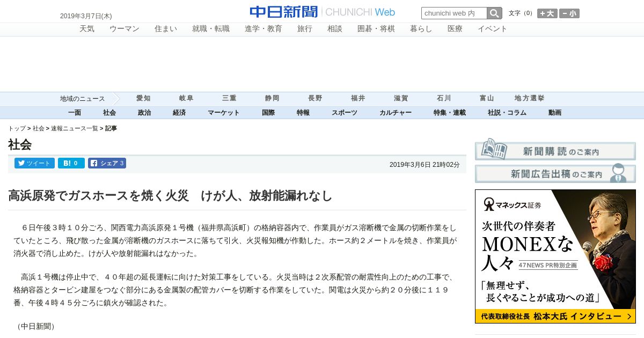Increase text size with the 大 button

tap(547, 13)
